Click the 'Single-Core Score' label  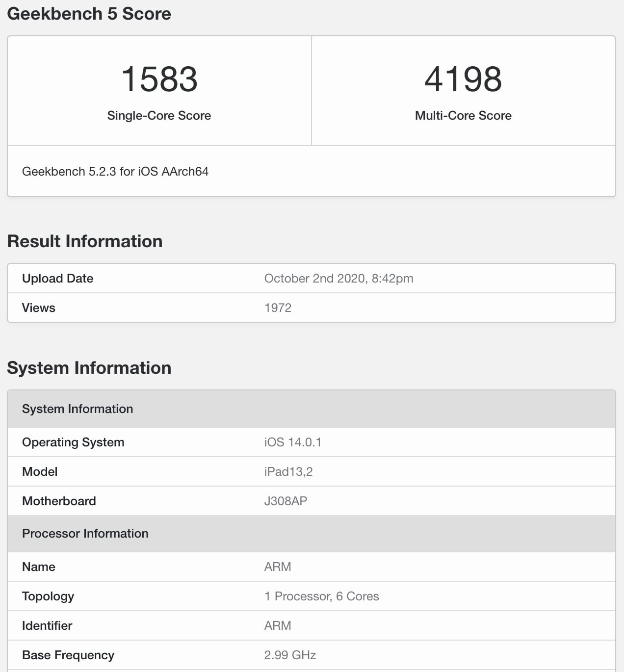(x=159, y=115)
